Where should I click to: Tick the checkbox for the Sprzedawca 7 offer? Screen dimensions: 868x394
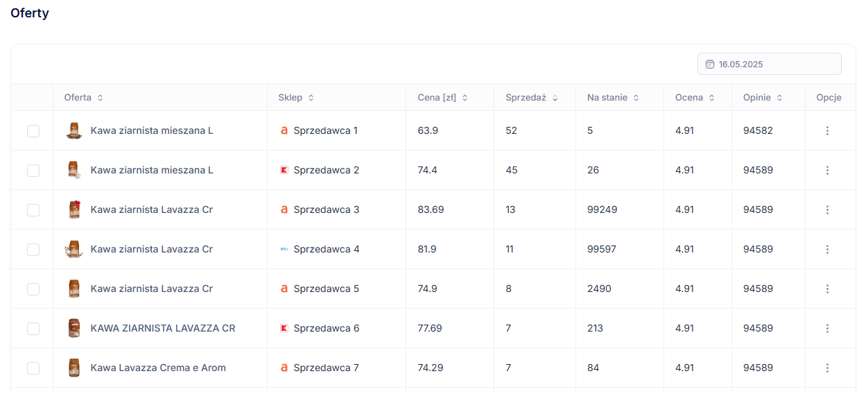tap(33, 368)
